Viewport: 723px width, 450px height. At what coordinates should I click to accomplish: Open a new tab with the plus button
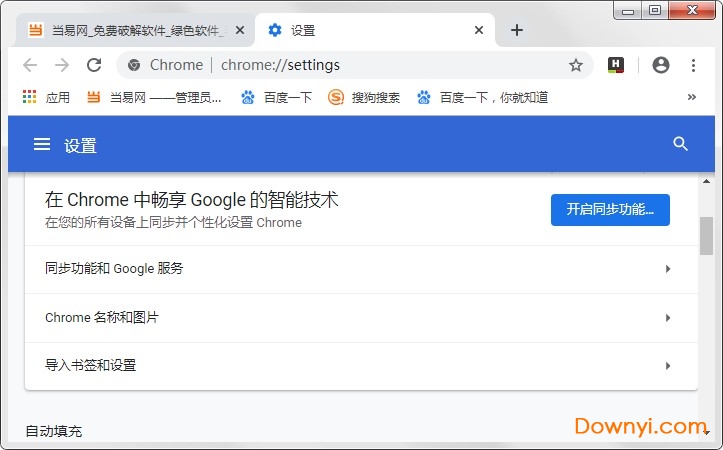point(516,30)
